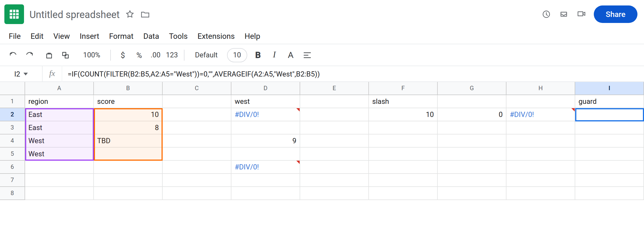Screen dimensions: 644x235
Task: Click the .00 decimal places button
Action: pyautogui.click(x=156, y=55)
